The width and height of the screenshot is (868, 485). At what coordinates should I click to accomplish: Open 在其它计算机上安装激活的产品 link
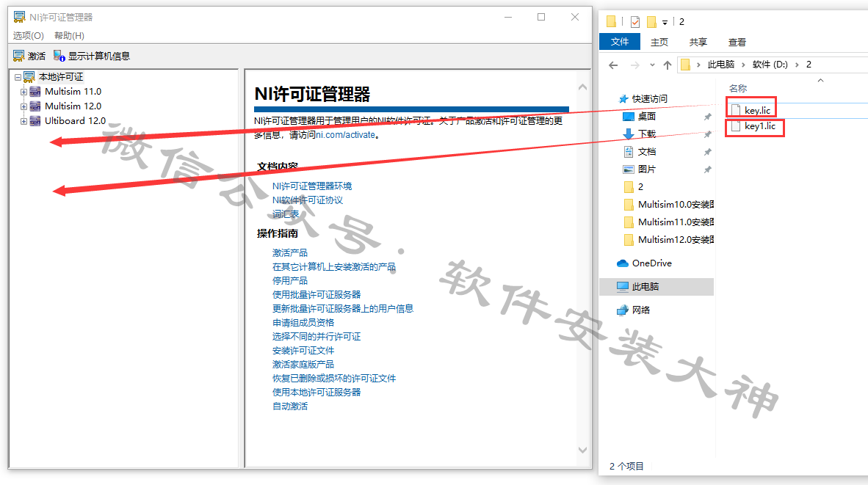pos(334,266)
